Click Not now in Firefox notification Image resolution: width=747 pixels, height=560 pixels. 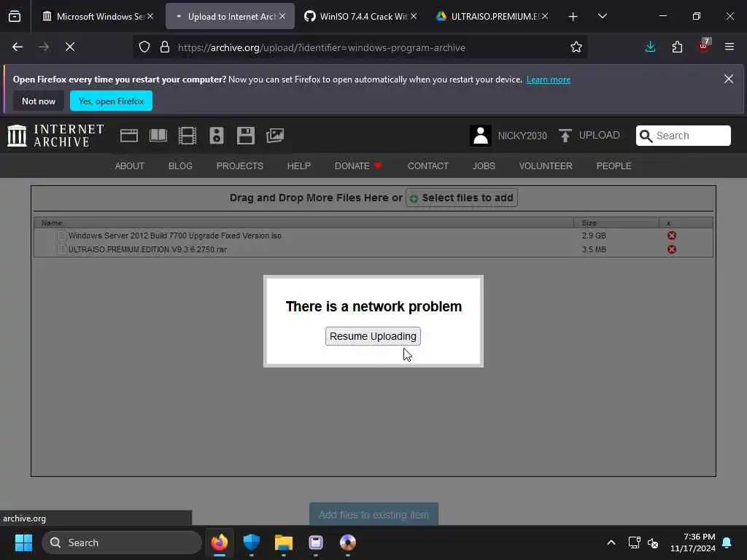pos(39,101)
